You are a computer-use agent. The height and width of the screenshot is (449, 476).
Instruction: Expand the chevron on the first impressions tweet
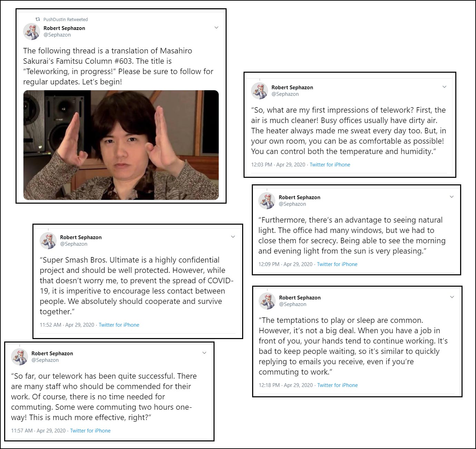click(x=445, y=87)
